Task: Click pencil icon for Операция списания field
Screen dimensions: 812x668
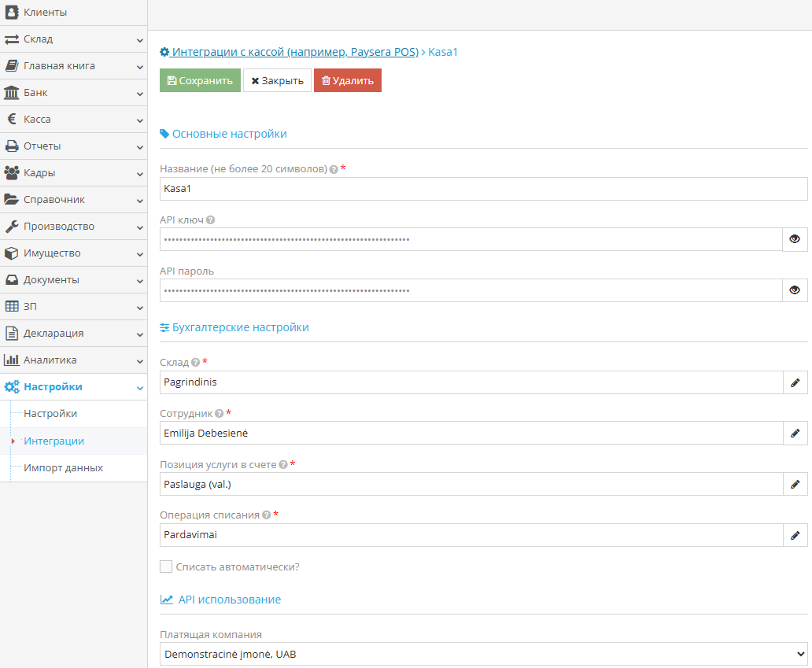Action: tap(795, 536)
